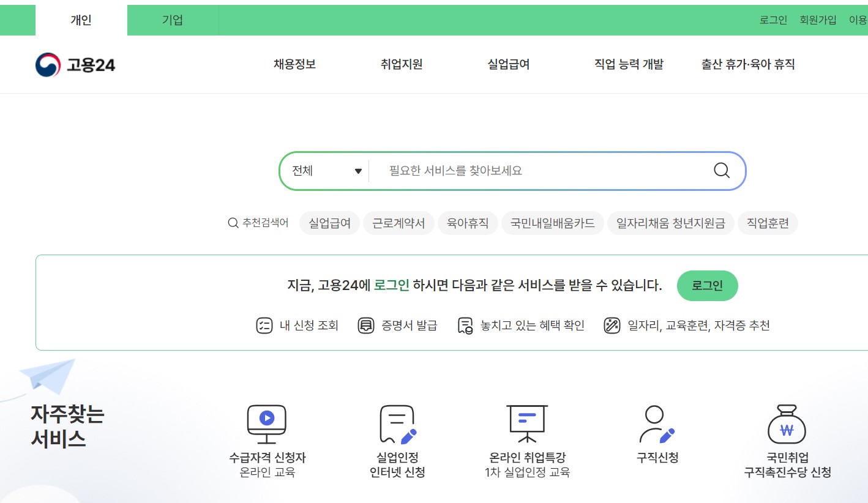Switch to the 기업 tab
Image resolution: width=868 pixels, height=503 pixels.
(172, 20)
